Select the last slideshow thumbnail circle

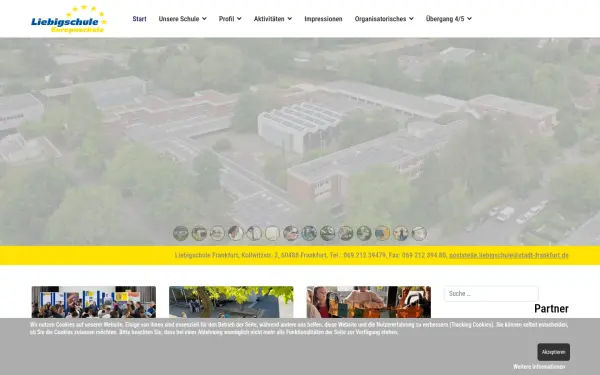(419, 233)
